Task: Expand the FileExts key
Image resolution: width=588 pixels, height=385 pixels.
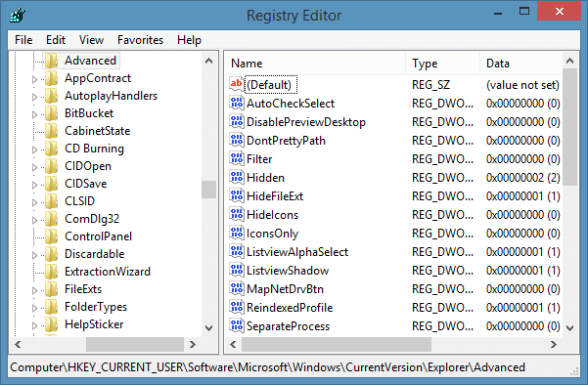Action: tap(34, 290)
